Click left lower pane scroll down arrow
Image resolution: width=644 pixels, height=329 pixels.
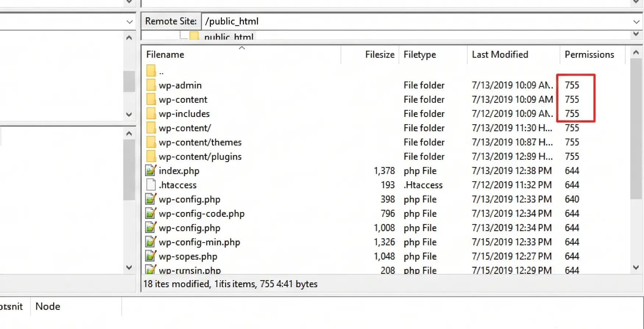[129, 267]
